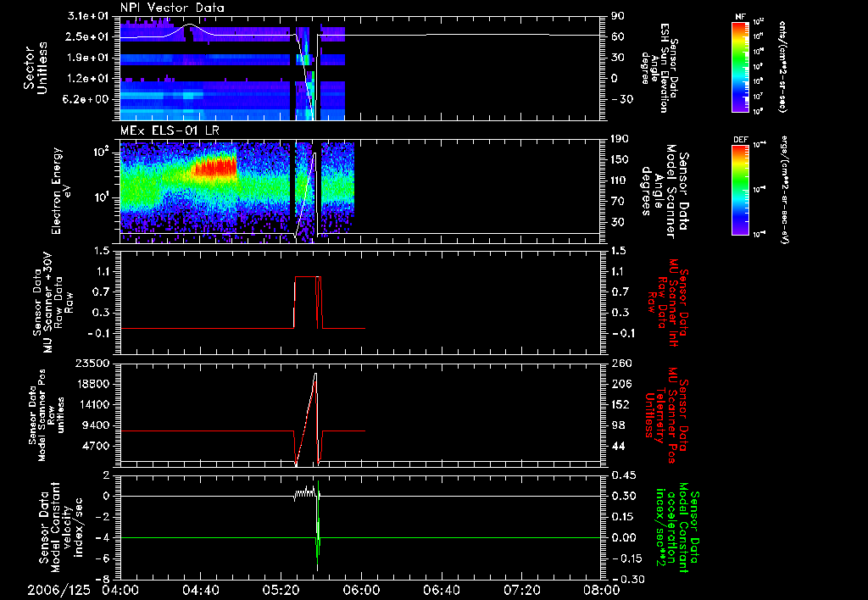Screen dimensions: 868x600
Task: Click the 2006/125 date label
Action: 59,591
